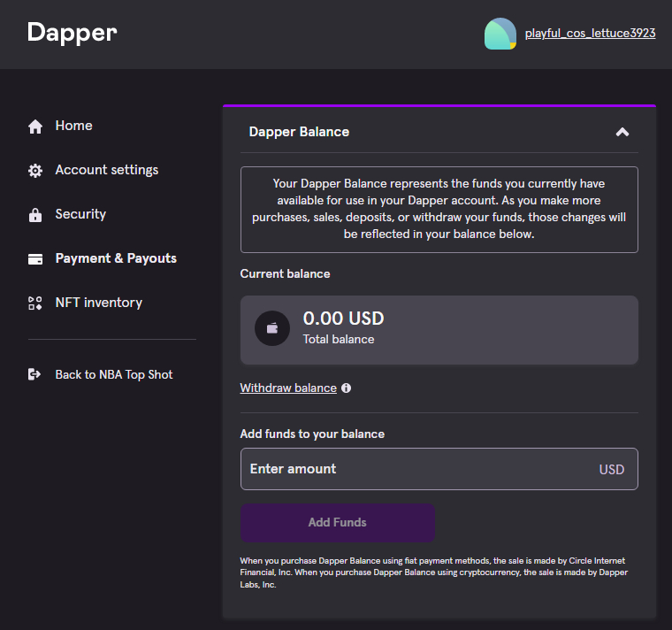
Task: Go Back to NBA Top Shot
Action: (x=114, y=374)
